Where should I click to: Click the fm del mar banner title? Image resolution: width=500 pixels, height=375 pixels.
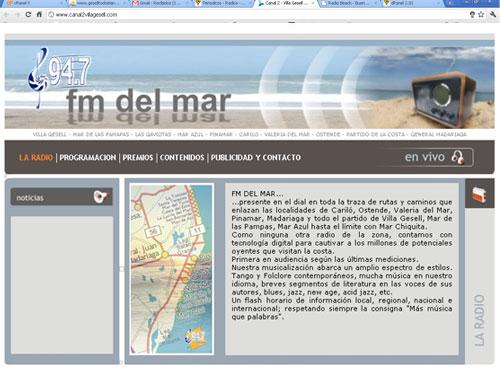pos(148,101)
